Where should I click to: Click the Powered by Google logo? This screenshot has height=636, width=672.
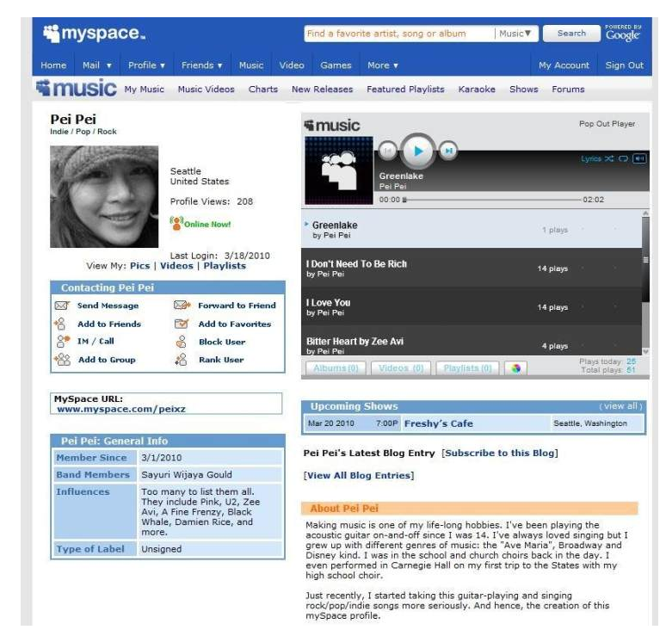[623, 33]
